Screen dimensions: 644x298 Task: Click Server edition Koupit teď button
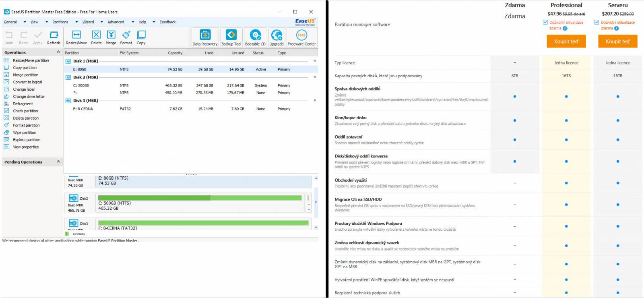tap(617, 41)
